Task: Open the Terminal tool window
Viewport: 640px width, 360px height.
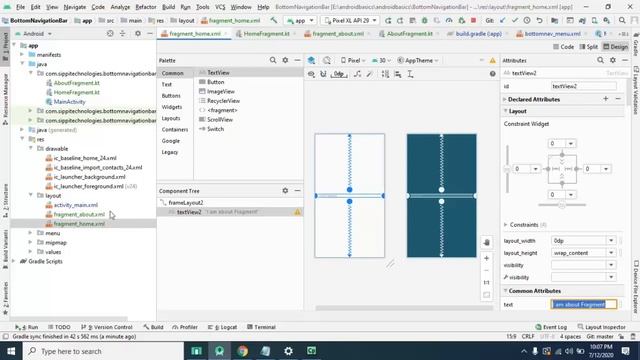Action: point(261,327)
